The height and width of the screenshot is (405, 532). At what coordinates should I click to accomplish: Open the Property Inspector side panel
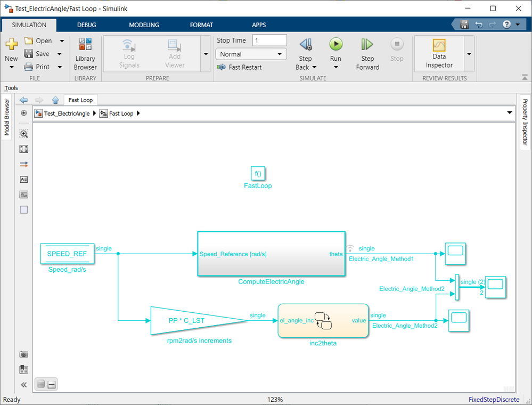525,122
